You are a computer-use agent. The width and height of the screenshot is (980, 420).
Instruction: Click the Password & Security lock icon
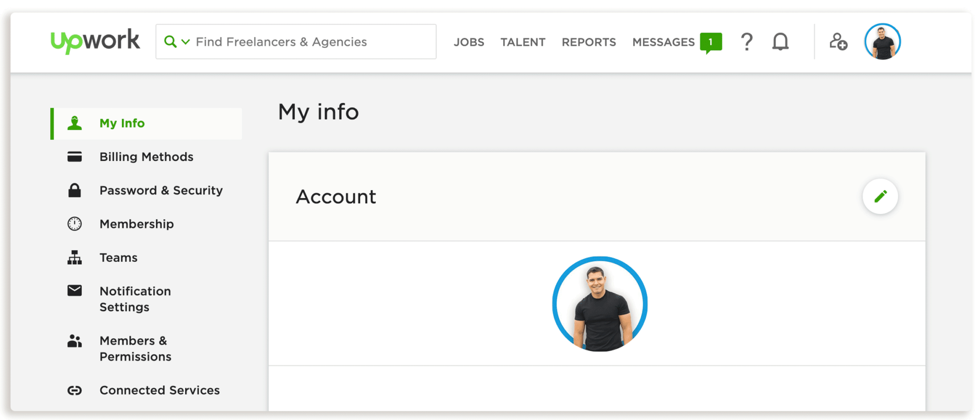click(75, 190)
